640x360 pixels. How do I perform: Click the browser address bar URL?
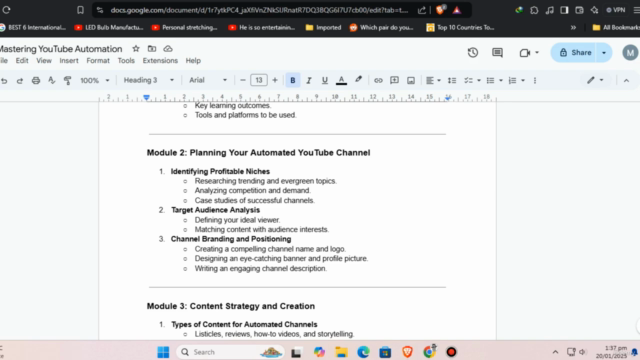[x=259, y=10]
